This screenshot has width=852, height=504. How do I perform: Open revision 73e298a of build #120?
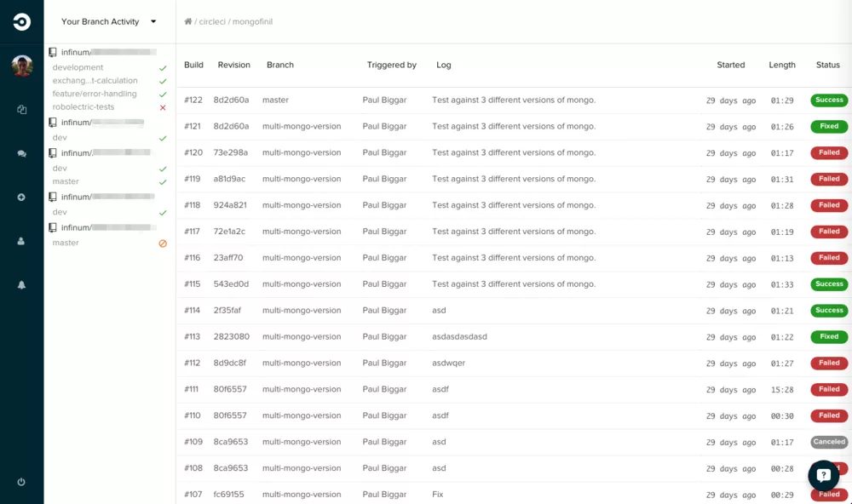coord(231,153)
